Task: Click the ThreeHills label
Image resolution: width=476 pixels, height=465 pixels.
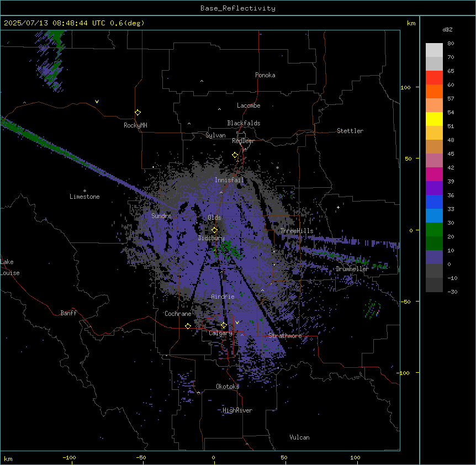Action: (x=297, y=231)
